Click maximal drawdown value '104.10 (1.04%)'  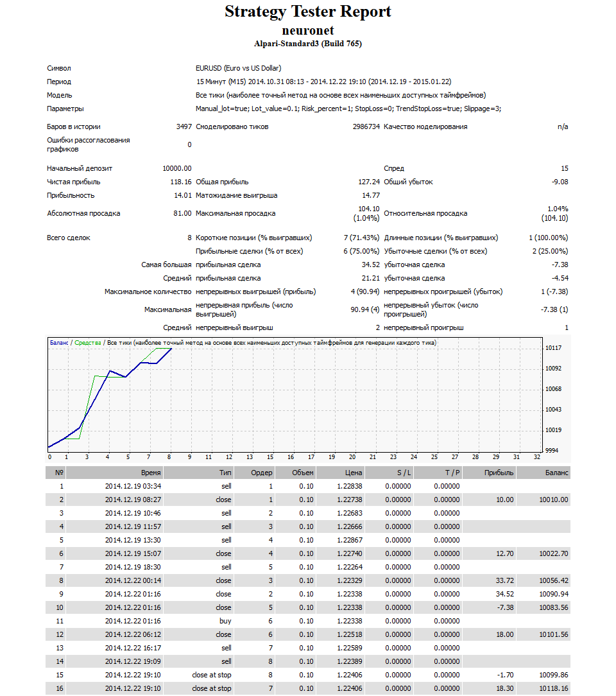(x=366, y=214)
